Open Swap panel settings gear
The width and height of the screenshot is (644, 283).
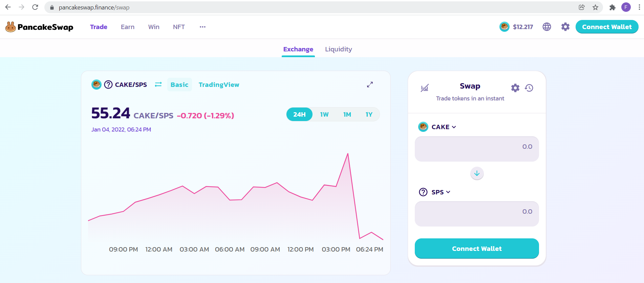point(515,88)
